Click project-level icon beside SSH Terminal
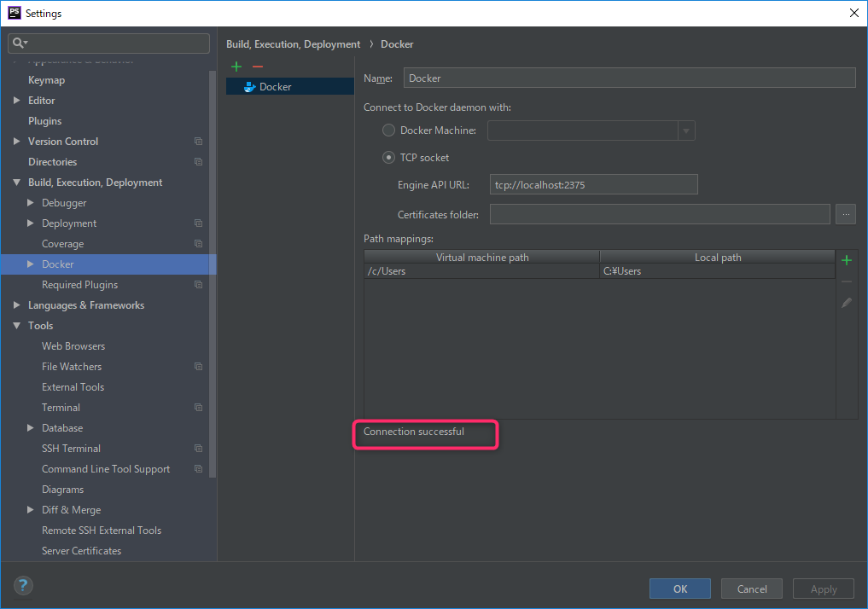 coord(198,449)
